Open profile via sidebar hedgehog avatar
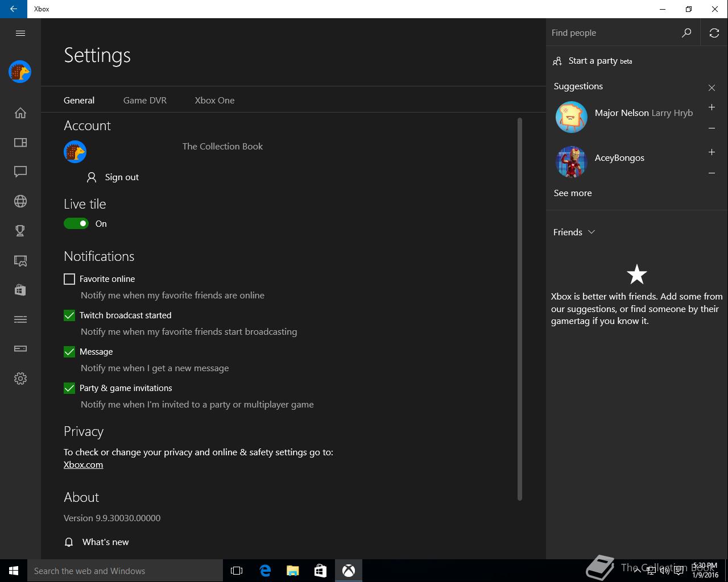The width and height of the screenshot is (728, 582). [20, 72]
